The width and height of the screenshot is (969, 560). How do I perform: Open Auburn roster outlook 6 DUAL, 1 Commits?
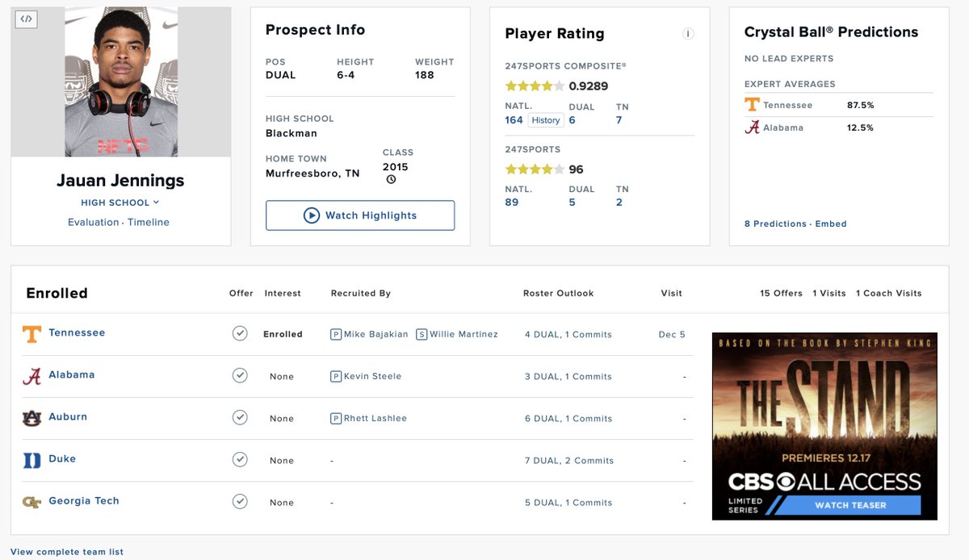(x=568, y=418)
